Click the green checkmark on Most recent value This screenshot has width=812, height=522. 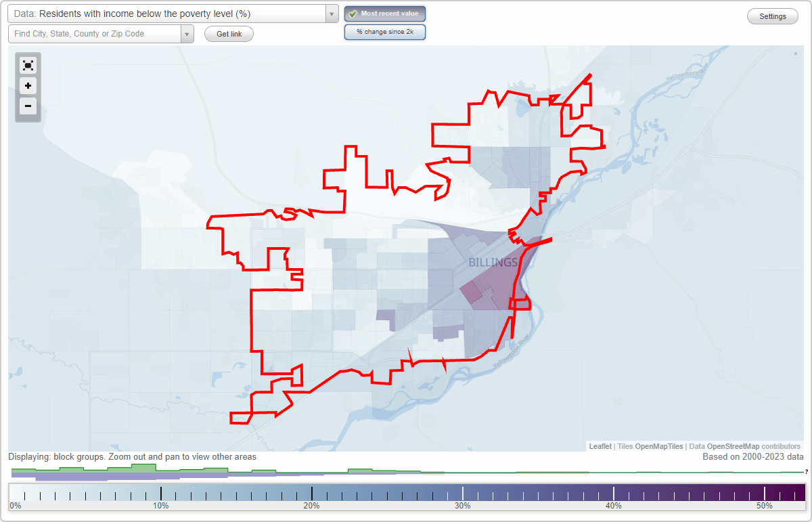[x=353, y=14]
